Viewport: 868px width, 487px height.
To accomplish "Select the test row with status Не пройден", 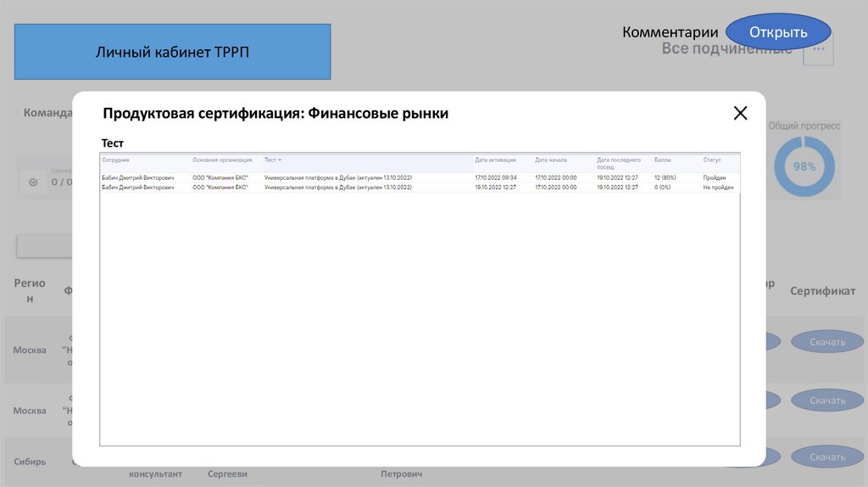I will click(420, 188).
